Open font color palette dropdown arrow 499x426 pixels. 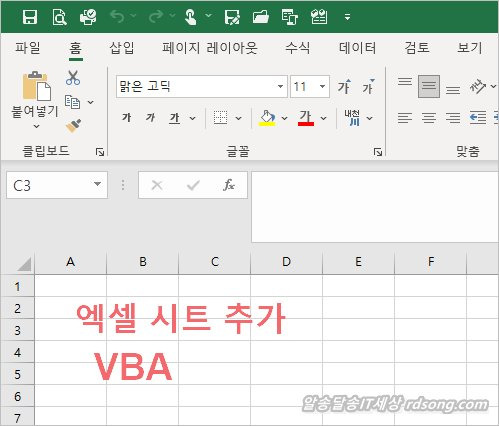point(323,118)
